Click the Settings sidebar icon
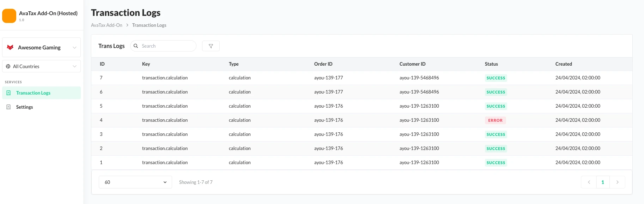Viewport: 644px width, 204px height. pos(8,107)
